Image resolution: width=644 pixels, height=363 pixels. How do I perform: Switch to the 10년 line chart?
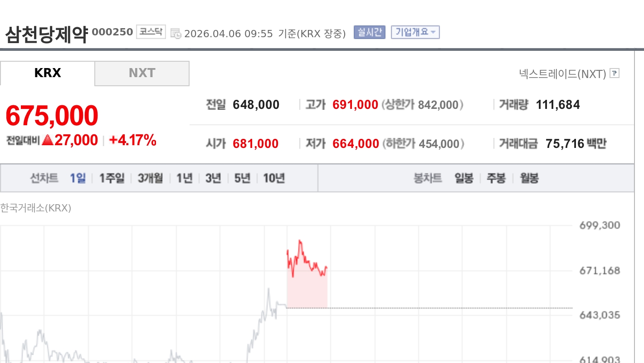274,178
